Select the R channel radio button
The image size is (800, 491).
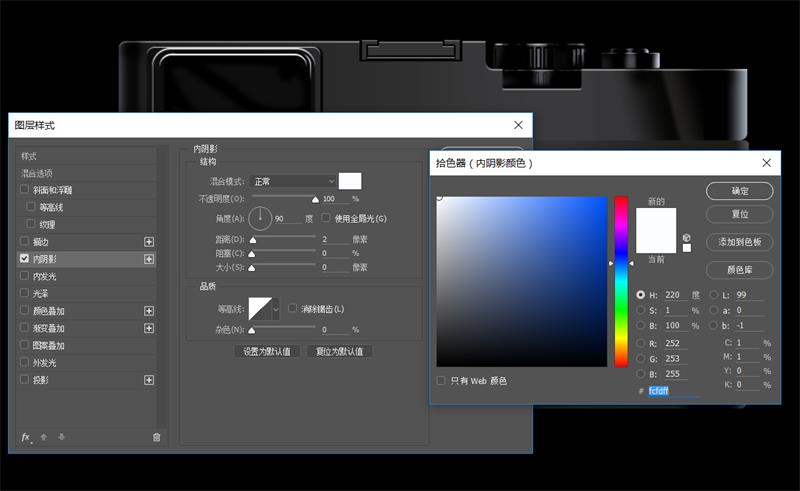(641, 343)
